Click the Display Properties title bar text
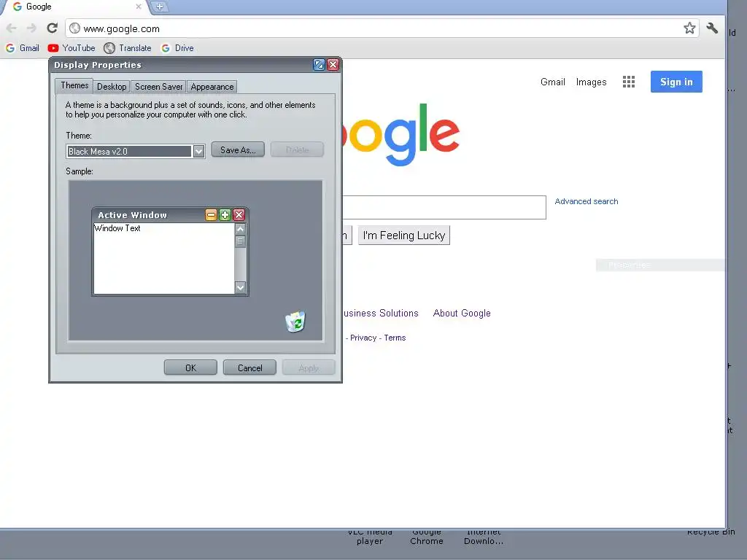This screenshot has height=560, width=747. (98, 65)
